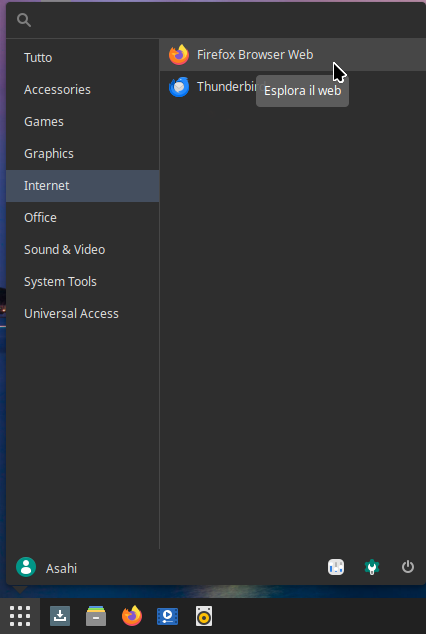The width and height of the screenshot is (426, 634).
Task: Click the search magnifier icon
Action: click(x=24, y=20)
